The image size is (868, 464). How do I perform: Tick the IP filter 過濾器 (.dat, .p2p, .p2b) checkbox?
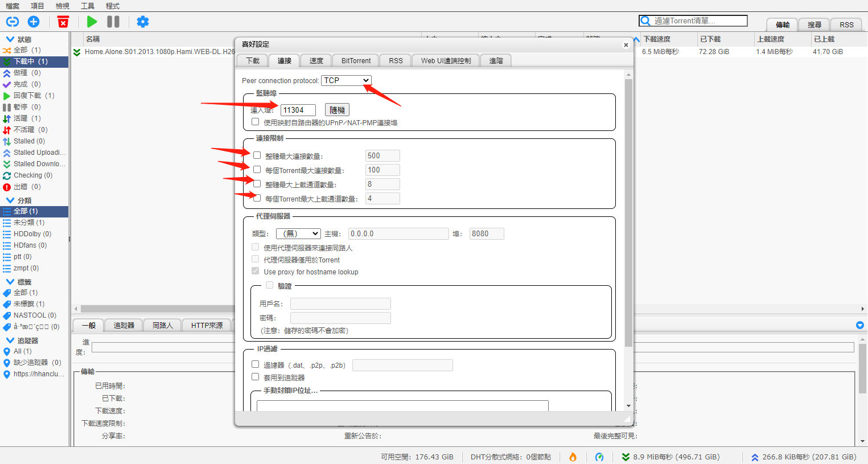pyautogui.click(x=255, y=364)
